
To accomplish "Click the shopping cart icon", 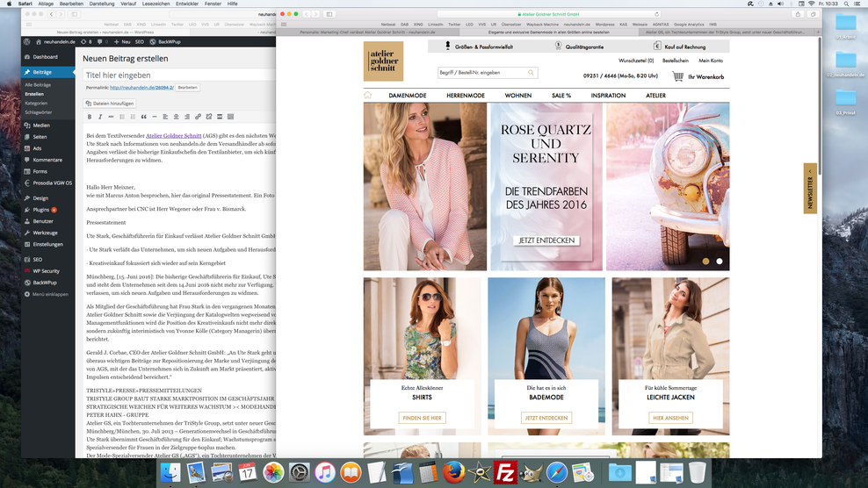I will 677,76.
